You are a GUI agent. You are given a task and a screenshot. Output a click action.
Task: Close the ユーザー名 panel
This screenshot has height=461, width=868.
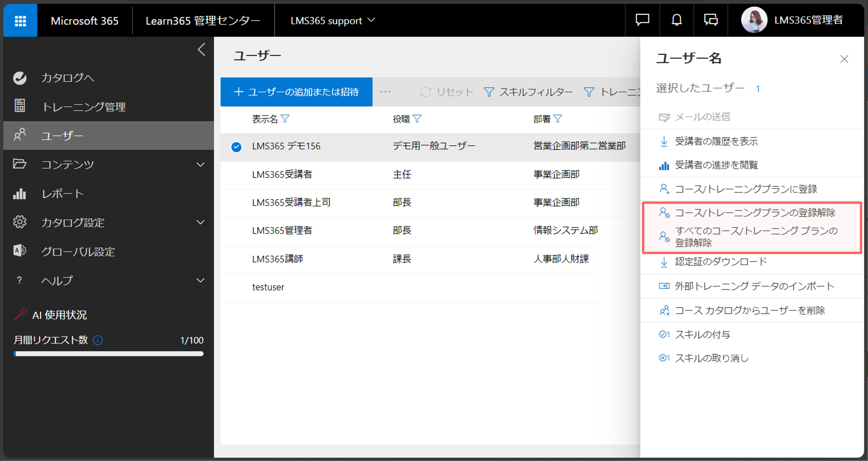[x=844, y=59]
